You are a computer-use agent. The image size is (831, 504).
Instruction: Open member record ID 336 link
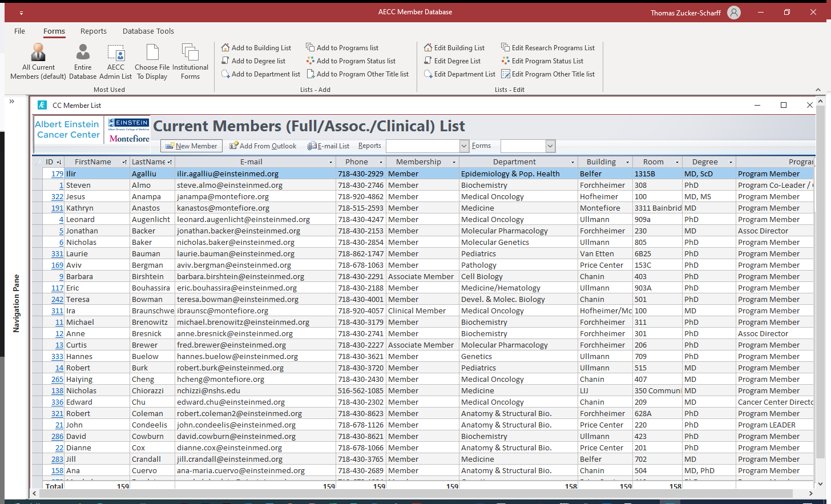[x=57, y=402]
